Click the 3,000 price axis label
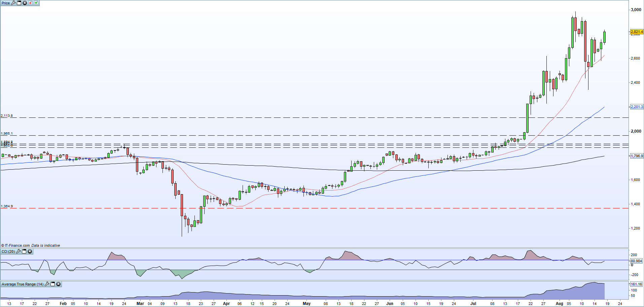The height and width of the screenshot is (307, 644). click(x=636, y=10)
